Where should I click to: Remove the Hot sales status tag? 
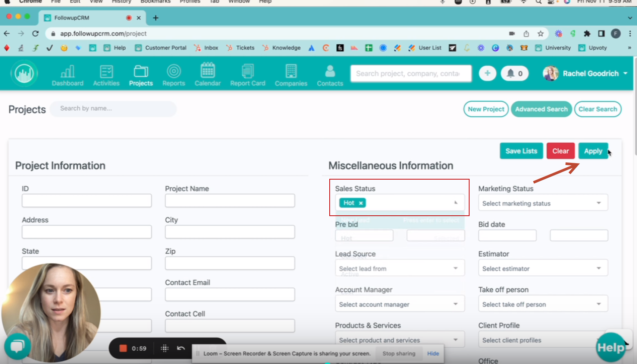click(361, 203)
